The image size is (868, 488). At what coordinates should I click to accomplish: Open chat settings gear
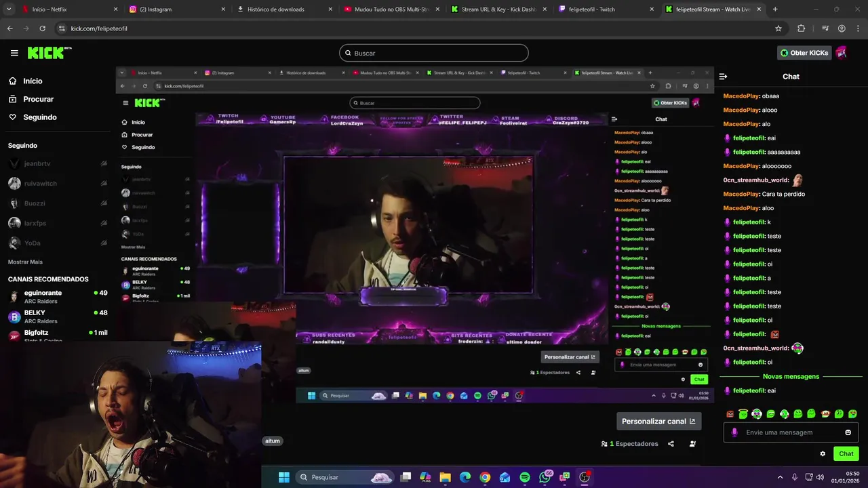[x=823, y=454]
